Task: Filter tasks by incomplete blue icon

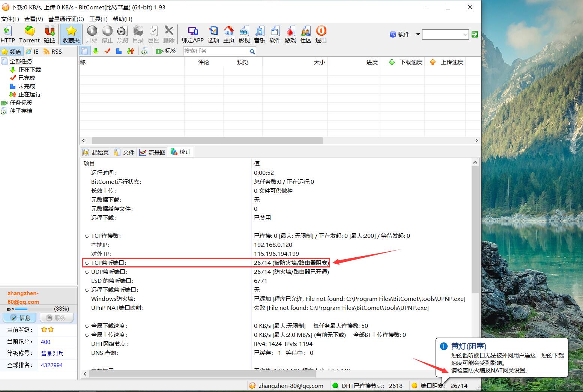Action: point(119,51)
